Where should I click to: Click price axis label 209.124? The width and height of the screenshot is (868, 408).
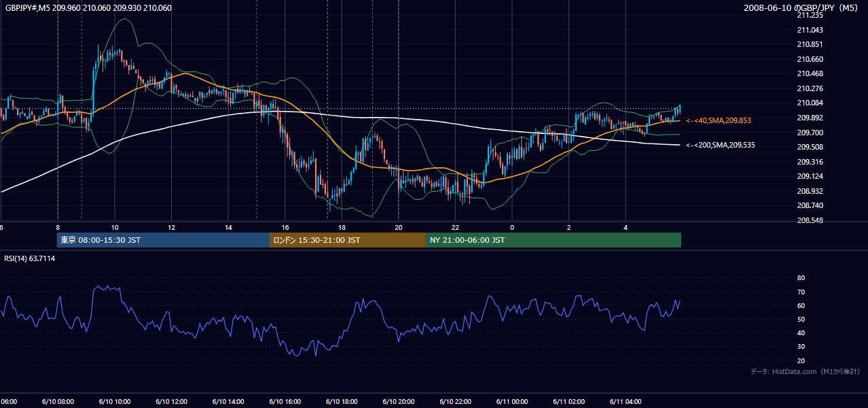click(810, 176)
